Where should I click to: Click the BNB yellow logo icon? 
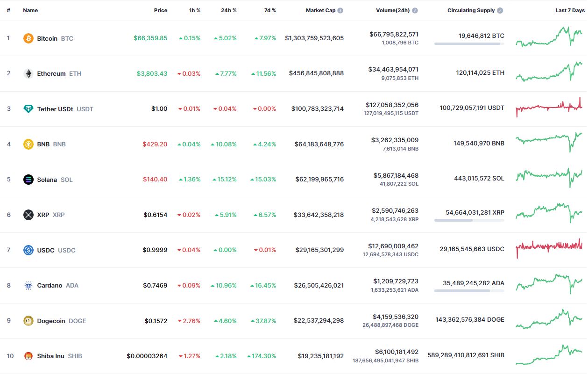click(28, 144)
